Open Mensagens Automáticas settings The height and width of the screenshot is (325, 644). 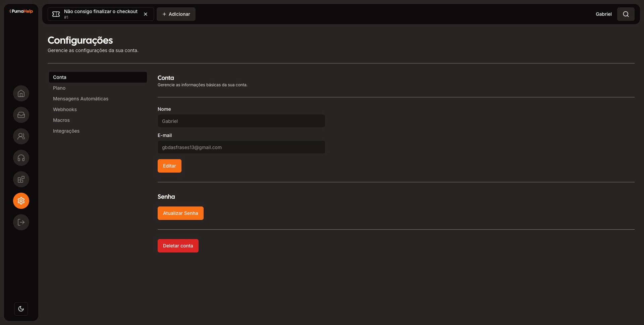98,99
